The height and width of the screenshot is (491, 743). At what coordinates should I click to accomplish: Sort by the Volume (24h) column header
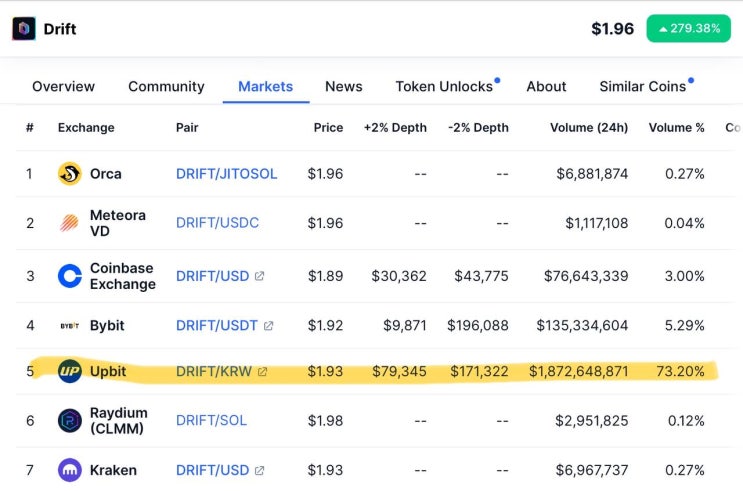tap(589, 127)
